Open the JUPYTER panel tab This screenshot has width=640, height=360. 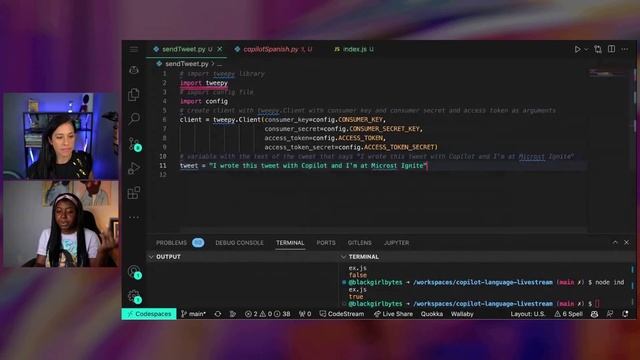tap(396, 243)
